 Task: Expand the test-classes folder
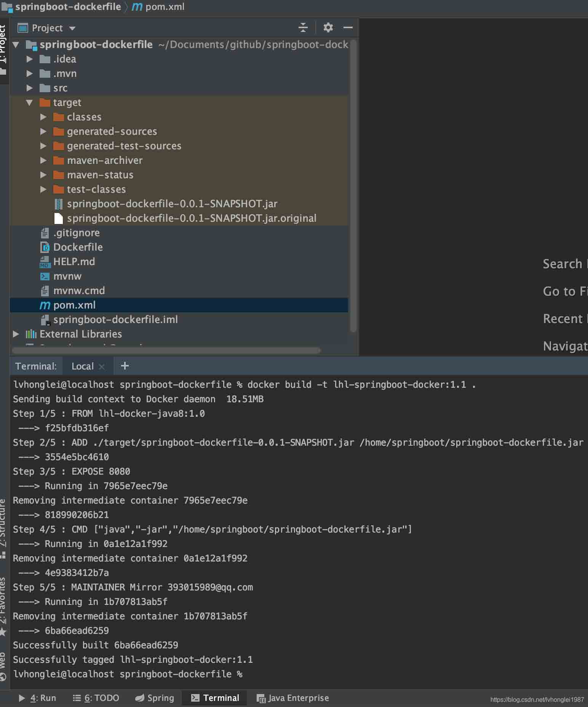pyautogui.click(x=43, y=189)
